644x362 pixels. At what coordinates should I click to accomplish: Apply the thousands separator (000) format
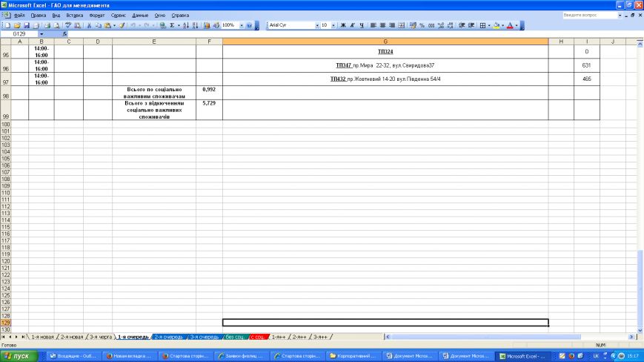[431, 25]
